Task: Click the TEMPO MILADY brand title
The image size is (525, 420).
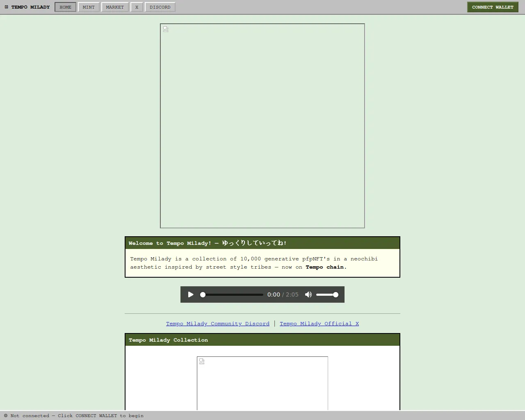Action: 30,7
